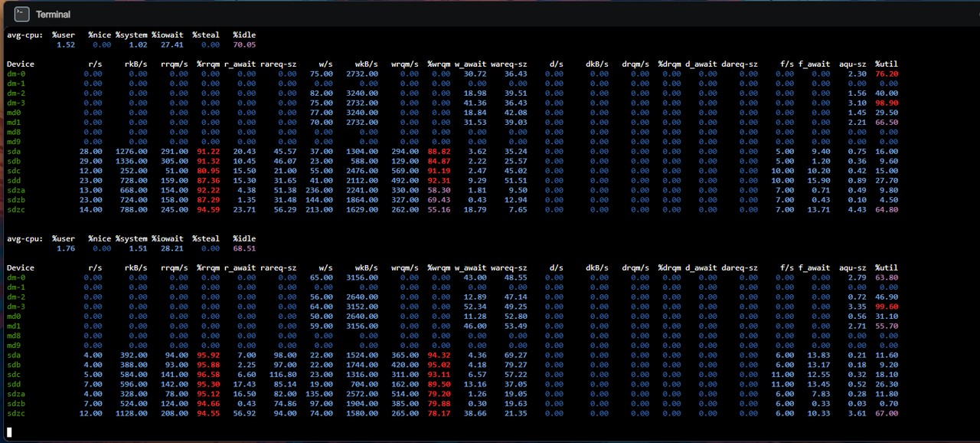Viewport: 980px width, 443px height.
Task: Click the %wrqm value 58.30
Action: click(439, 190)
